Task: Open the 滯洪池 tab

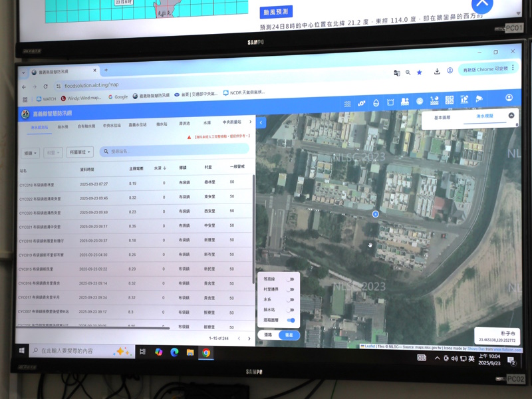Action: pyautogui.click(x=184, y=124)
